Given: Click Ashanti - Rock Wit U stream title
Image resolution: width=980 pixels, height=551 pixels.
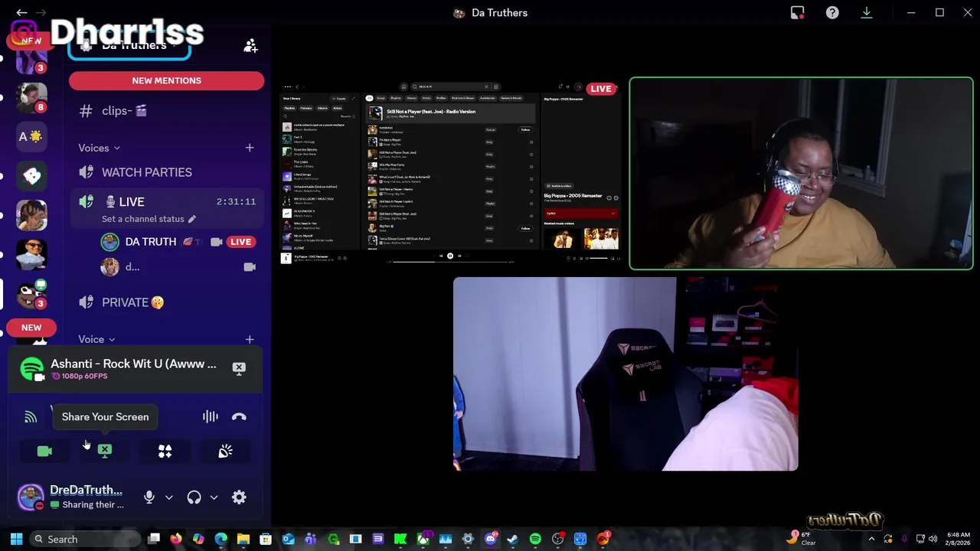Looking at the screenshot, I should (133, 364).
